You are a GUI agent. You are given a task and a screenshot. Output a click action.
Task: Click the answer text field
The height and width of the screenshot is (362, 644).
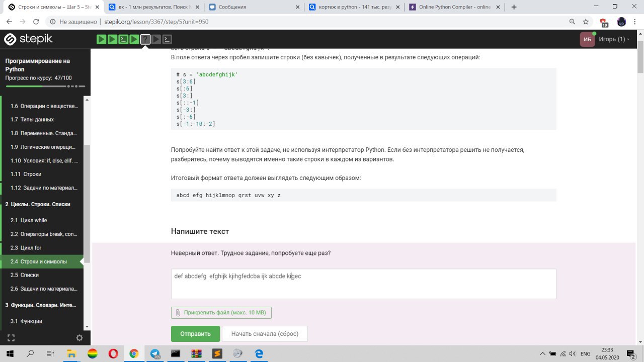(x=363, y=284)
